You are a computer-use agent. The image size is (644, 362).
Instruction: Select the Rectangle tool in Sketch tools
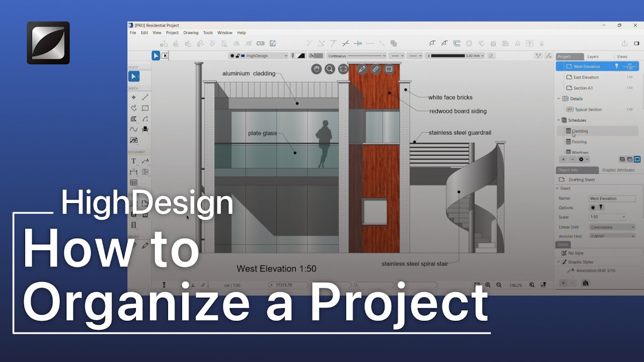click(x=145, y=108)
